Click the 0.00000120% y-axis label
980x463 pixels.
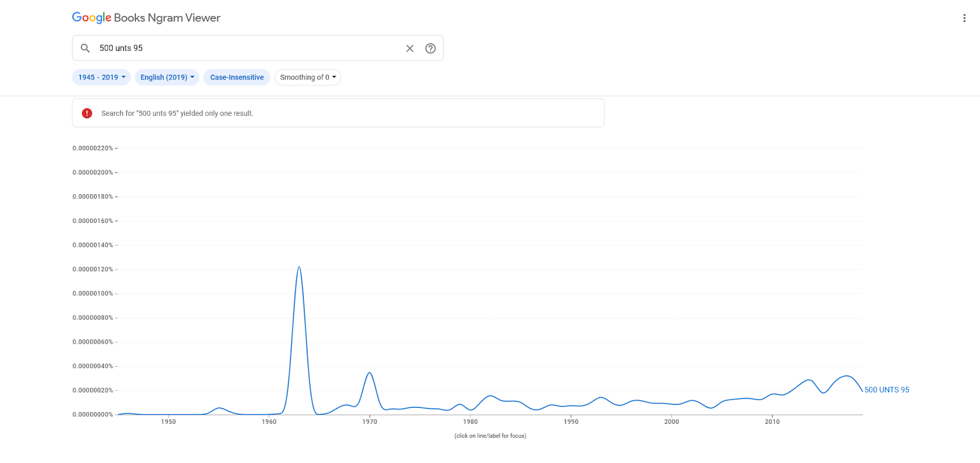pos(93,269)
